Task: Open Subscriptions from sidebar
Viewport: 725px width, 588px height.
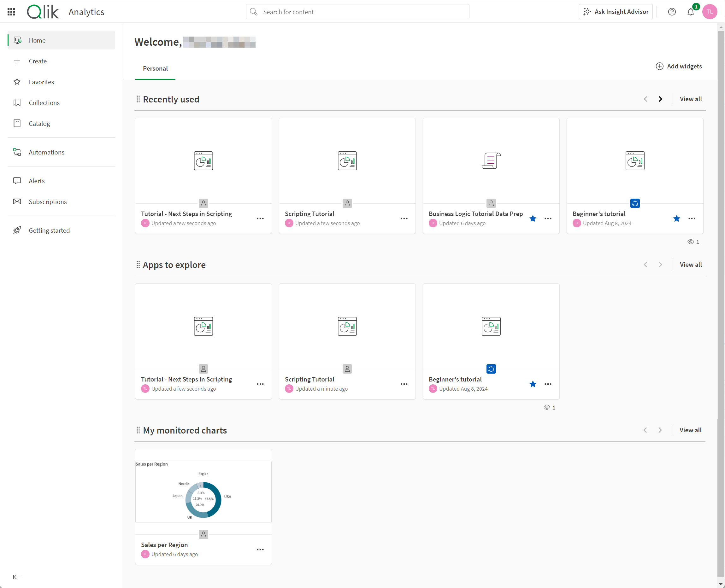Action: click(x=48, y=201)
